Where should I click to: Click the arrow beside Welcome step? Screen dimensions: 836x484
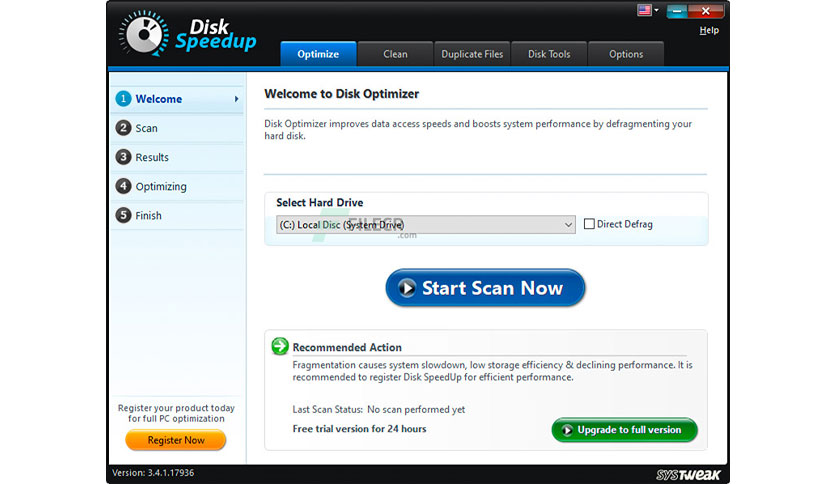click(x=236, y=99)
